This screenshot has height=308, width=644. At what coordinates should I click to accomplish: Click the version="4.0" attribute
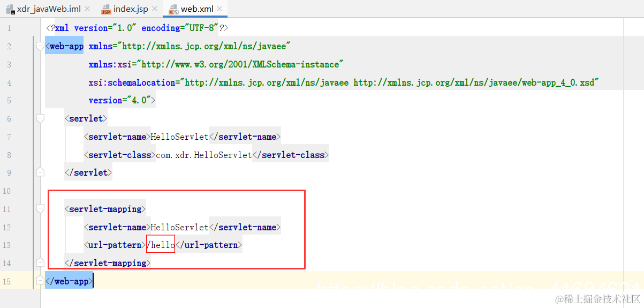coord(120,100)
